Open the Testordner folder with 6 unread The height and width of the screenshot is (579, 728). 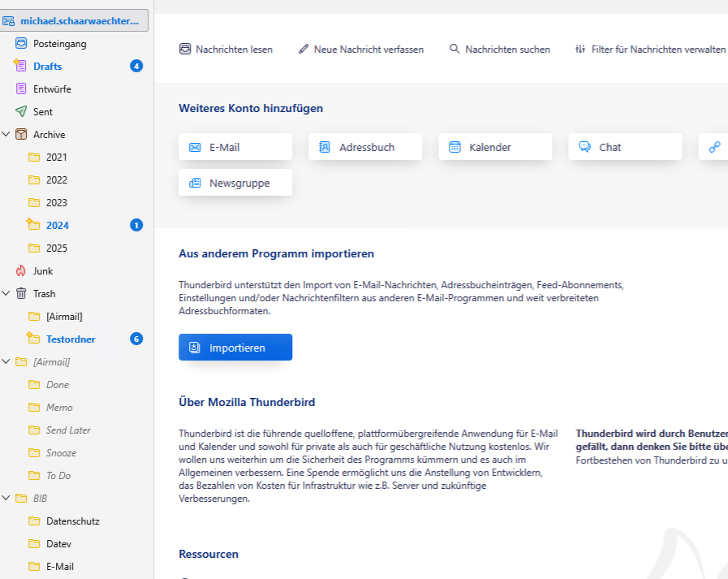pyautogui.click(x=71, y=339)
